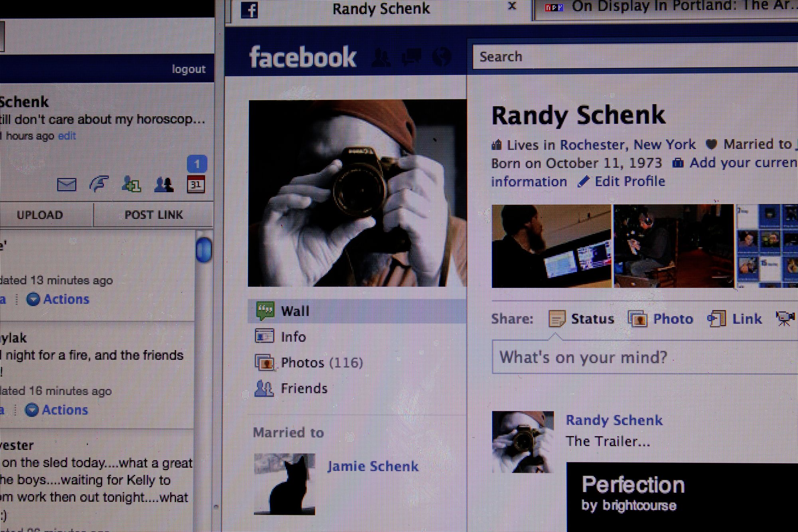The height and width of the screenshot is (532, 798).
Task: Open friend requests icon in Facebook header
Action: pyautogui.click(x=381, y=58)
